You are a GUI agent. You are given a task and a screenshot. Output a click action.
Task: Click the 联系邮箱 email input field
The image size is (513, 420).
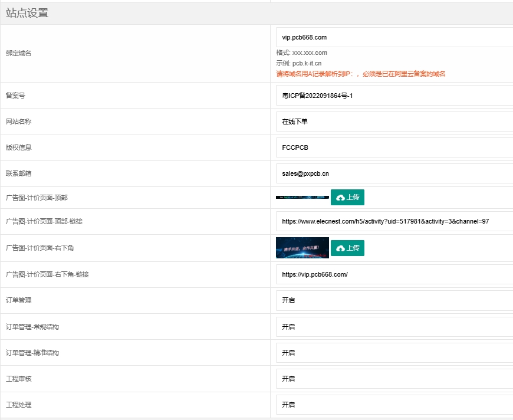coord(394,173)
